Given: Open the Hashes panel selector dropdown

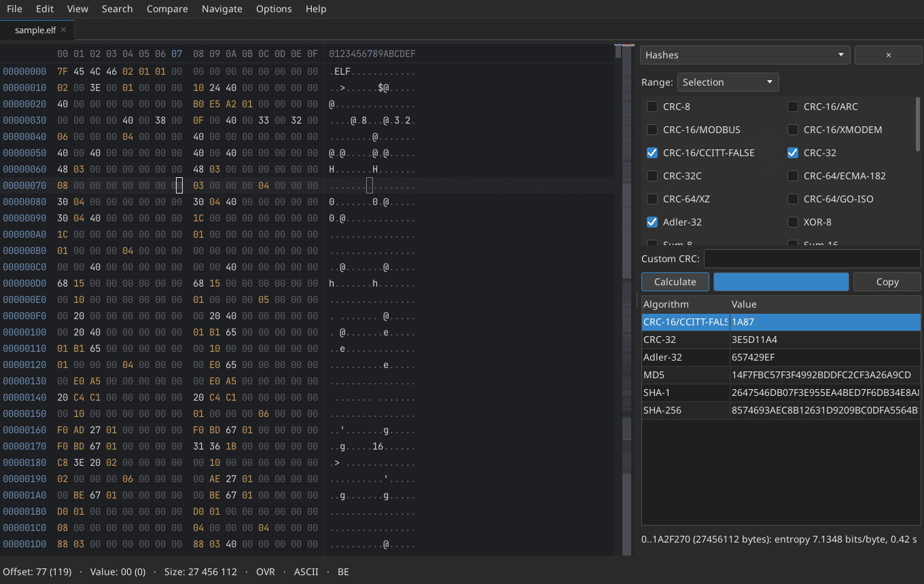Looking at the screenshot, I should coord(745,55).
